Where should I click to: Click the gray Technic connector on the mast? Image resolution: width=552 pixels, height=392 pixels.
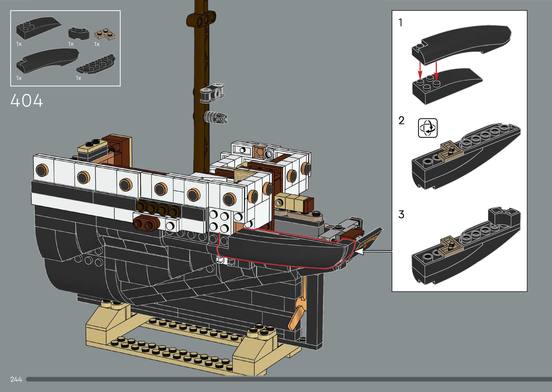[212, 93]
